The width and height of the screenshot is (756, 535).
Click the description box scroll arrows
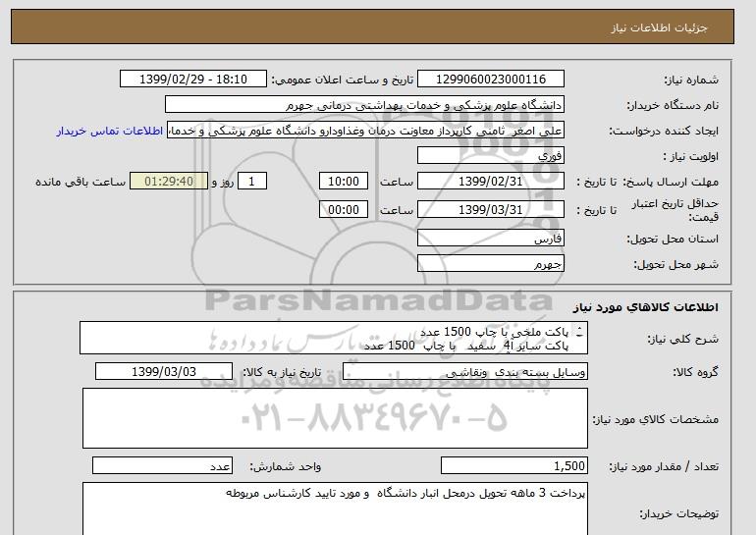click(579, 332)
